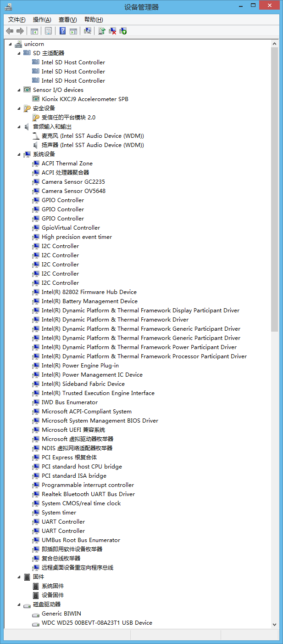Select UMBus Root Bus Enumerator
This screenshot has height=644, width=283.
81,540
